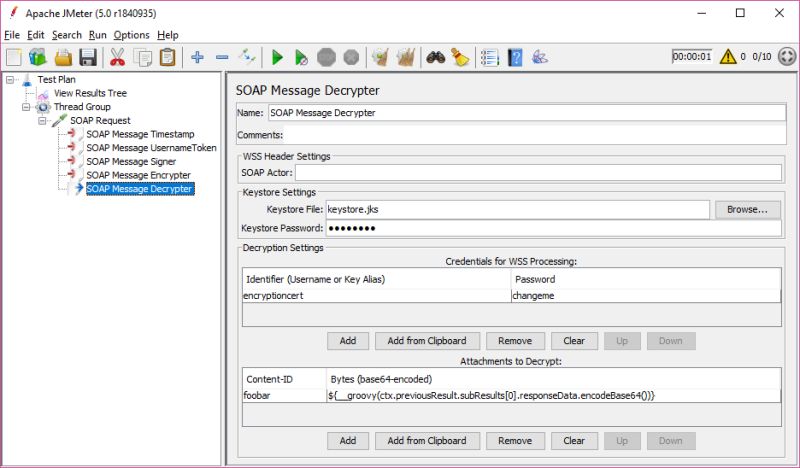800x468 pixels.
Task: Click Clear under Credentials table
Action: click(x=574, y=341)
